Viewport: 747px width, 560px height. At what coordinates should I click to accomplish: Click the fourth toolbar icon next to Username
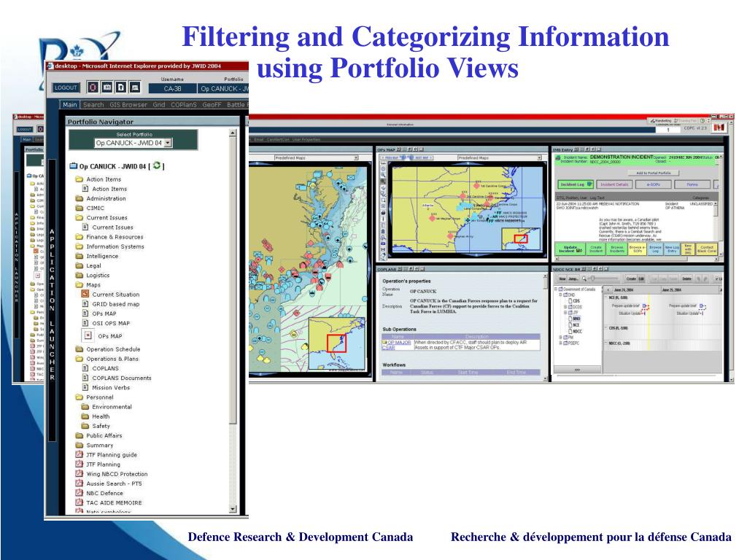[135, 87]
